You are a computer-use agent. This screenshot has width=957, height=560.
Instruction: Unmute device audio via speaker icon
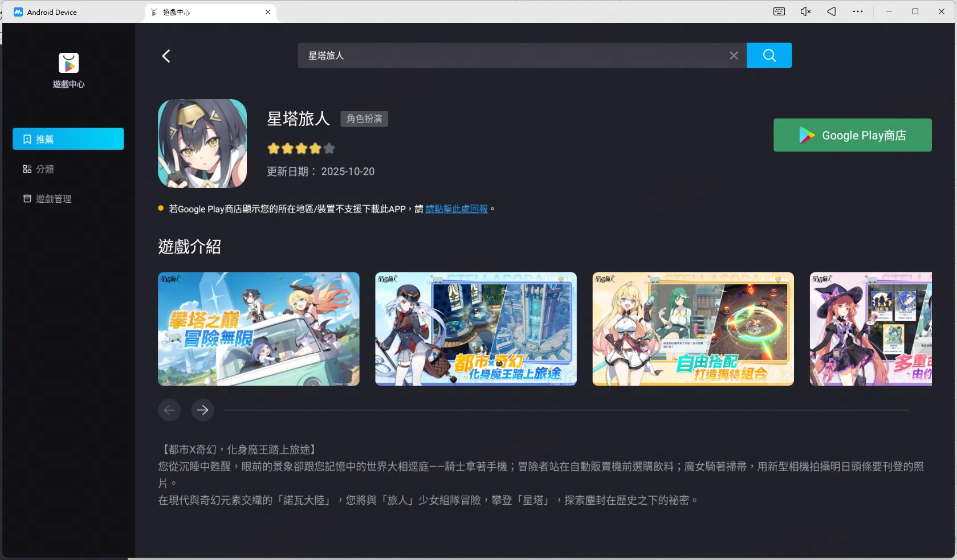coord(804,11)
